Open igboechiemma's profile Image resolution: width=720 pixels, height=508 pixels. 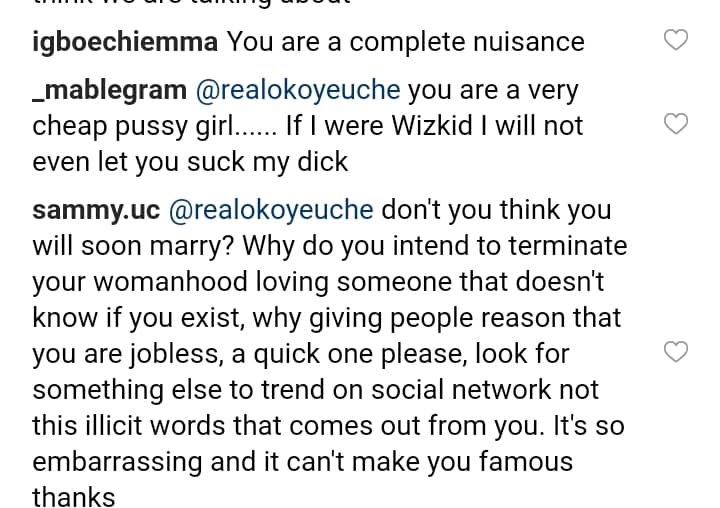125,42
